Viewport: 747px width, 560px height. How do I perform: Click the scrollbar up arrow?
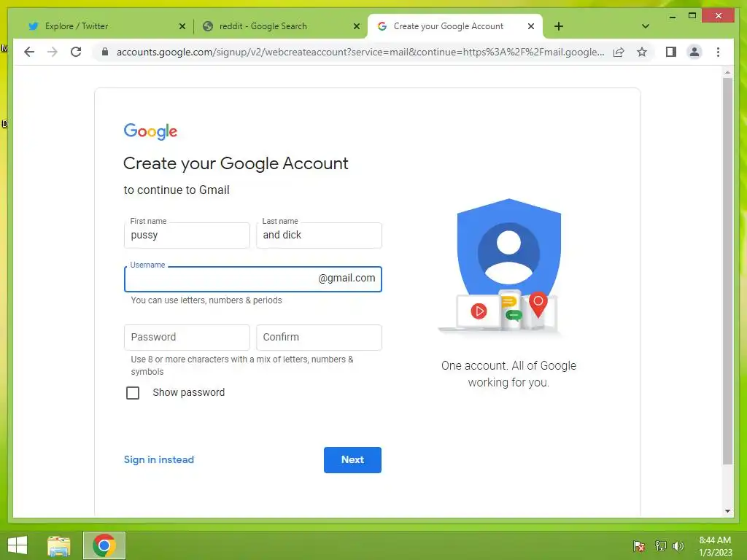[x=727, y=72]
